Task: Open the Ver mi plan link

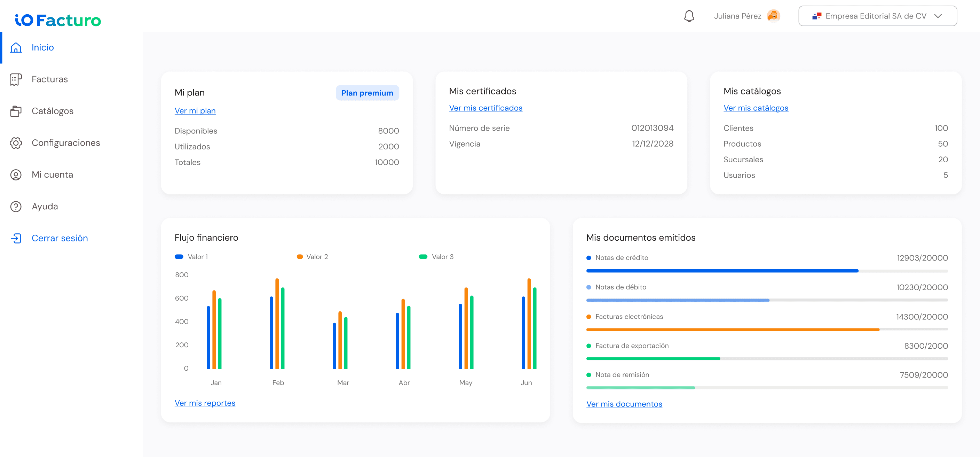Action: click(195, 111)
